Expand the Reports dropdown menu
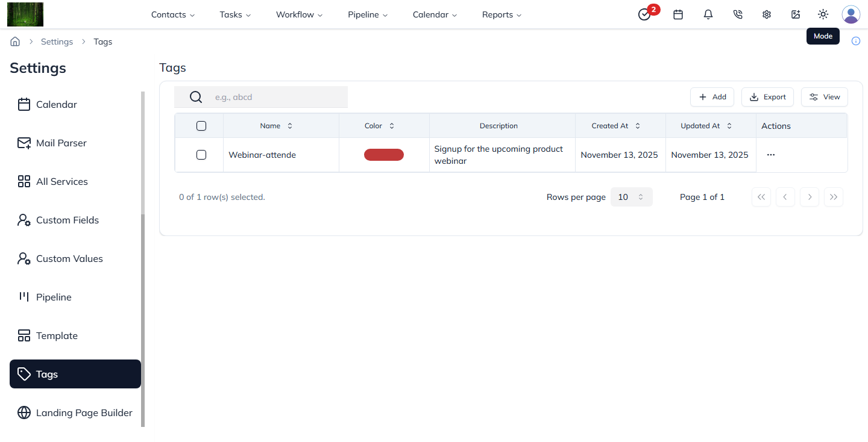 (x=502, y=14)
